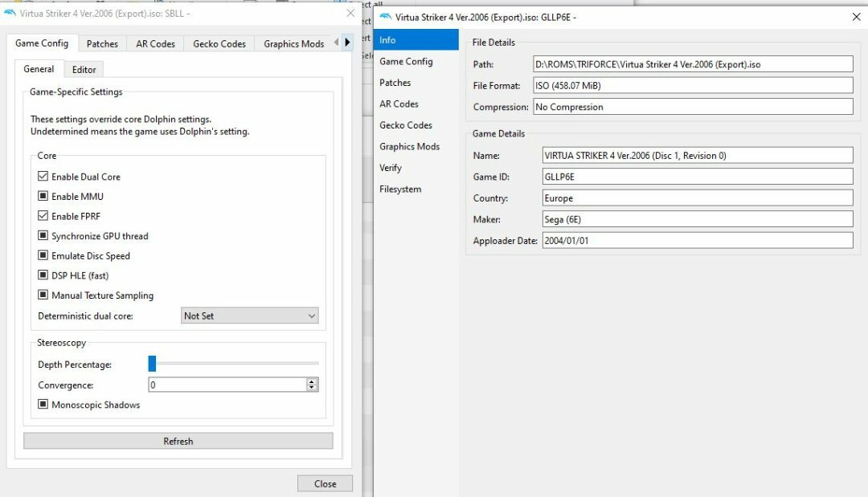Open Verify in the GLLP6E sidebar
This screenshot has height=497, width=868.
point(416,168)
